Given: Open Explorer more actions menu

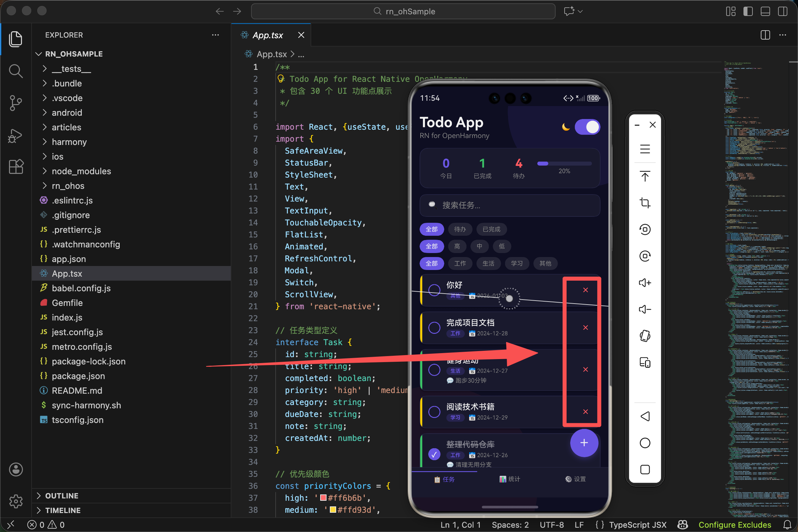Looking at the screenshot, I should point(215,35).
